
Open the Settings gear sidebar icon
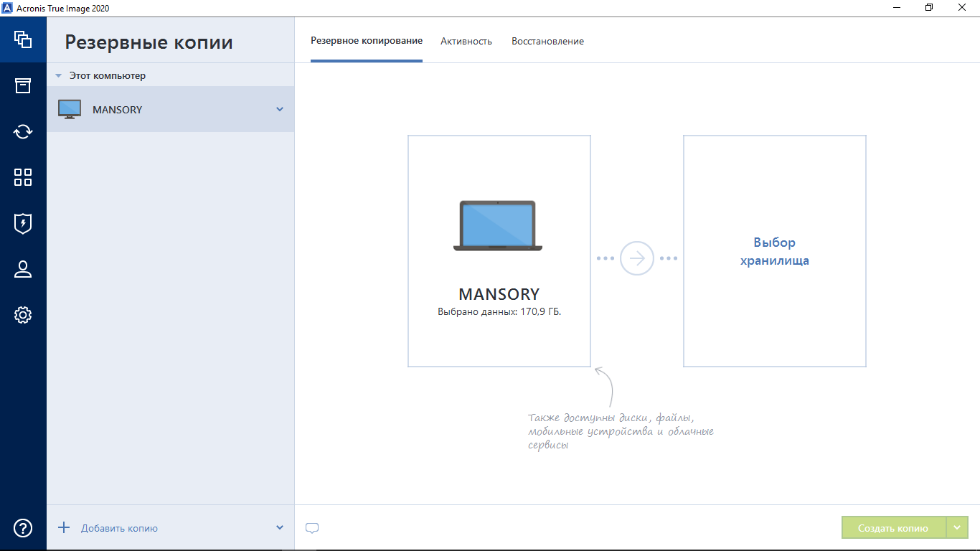23,315
